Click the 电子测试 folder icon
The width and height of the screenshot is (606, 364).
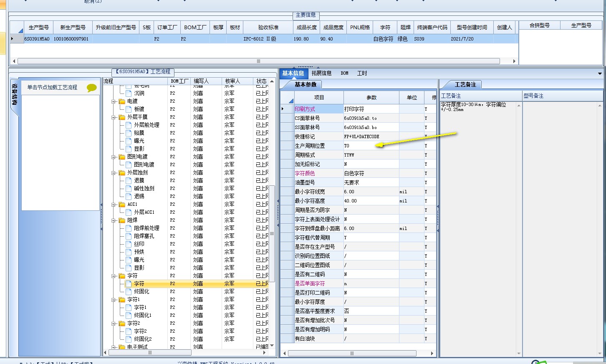pos(122,347)
